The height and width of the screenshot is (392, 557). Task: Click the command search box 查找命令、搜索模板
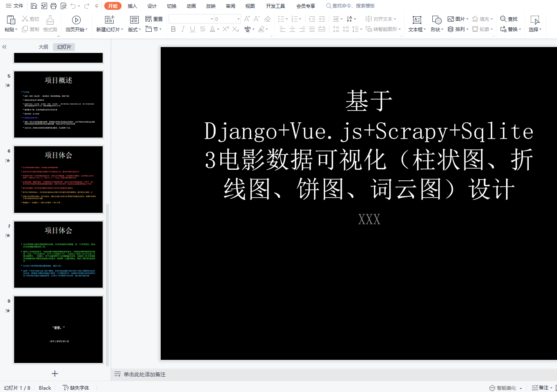[x=350, y=6]
